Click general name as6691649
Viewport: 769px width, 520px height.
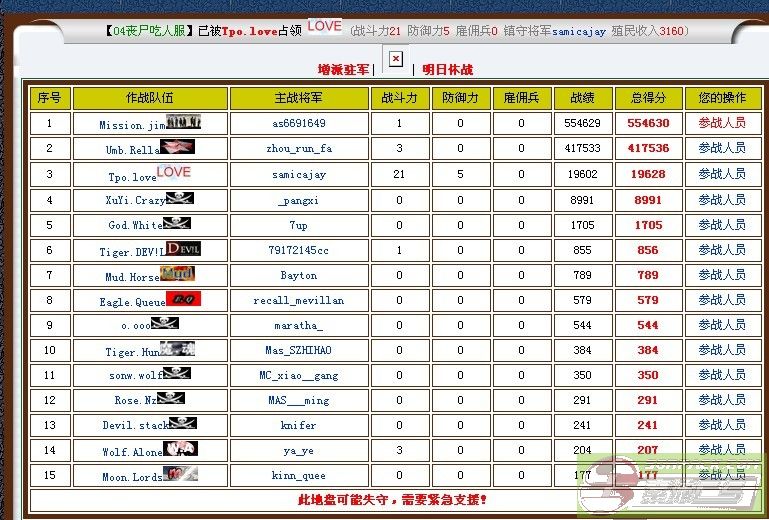coord(299,123)
